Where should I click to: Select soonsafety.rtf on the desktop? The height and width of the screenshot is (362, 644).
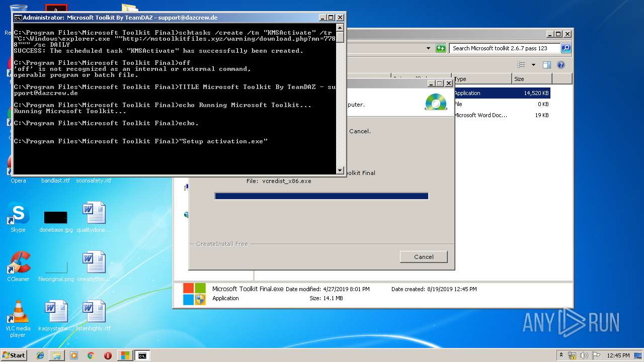point(94,180)
